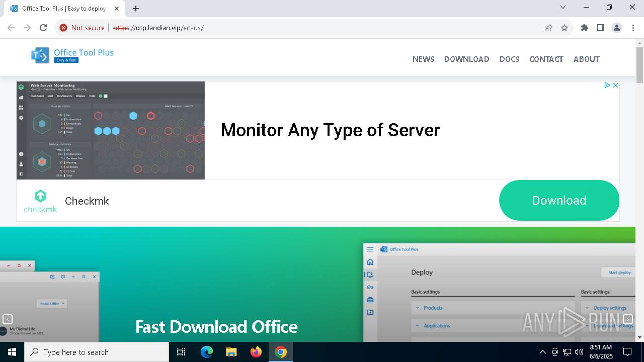Close the ad with the X icon

tap(615, 85)
